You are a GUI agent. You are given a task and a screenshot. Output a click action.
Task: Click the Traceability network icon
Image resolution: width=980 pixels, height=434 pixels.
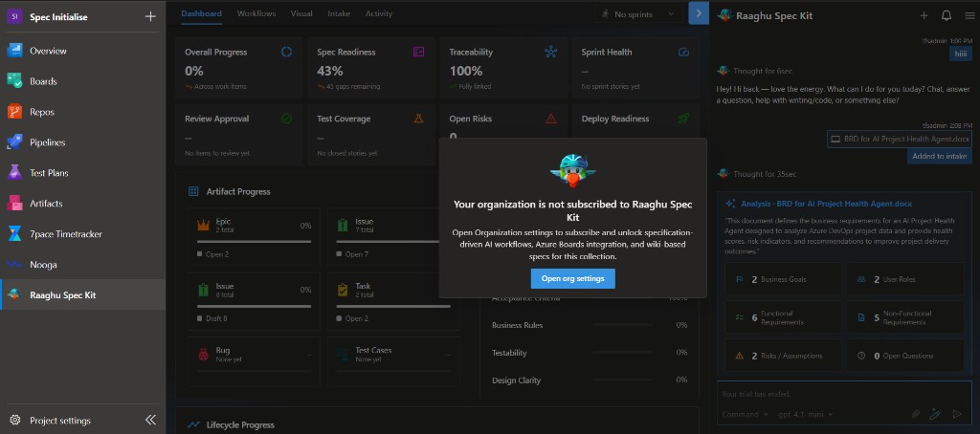pos(550,53)
